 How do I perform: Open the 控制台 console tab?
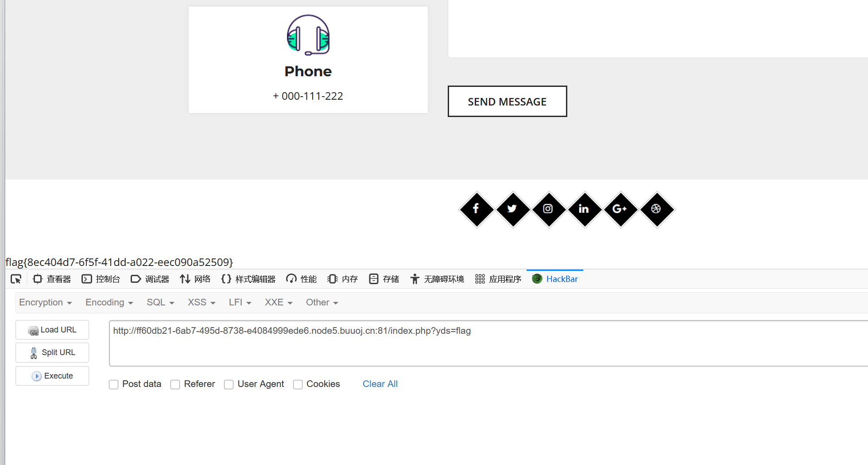101,279
